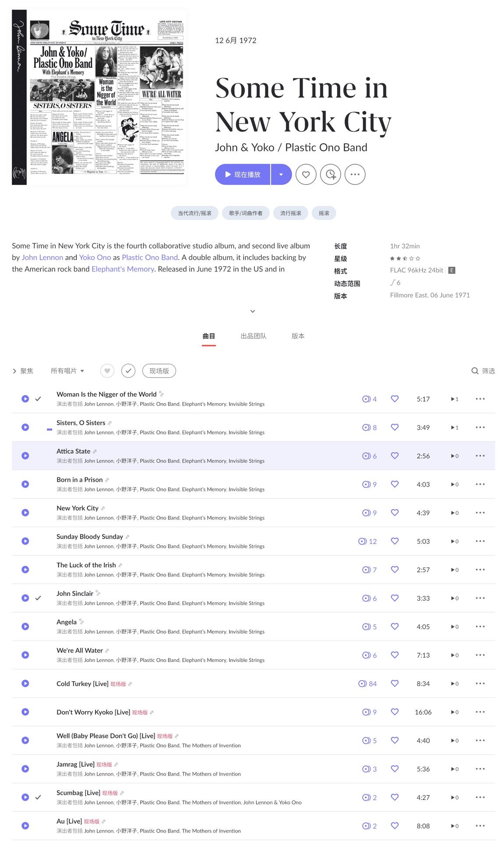Play the track Sunday Bloody Sunday
Viewport: 504px width, 851px height.
click(25, 541)
